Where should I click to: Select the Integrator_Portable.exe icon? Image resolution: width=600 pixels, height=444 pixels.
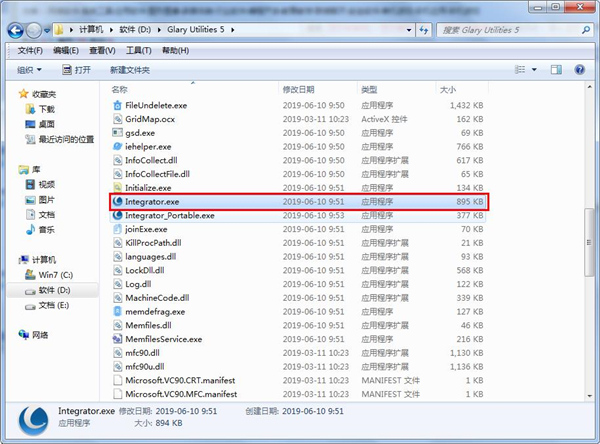[117, 215]
